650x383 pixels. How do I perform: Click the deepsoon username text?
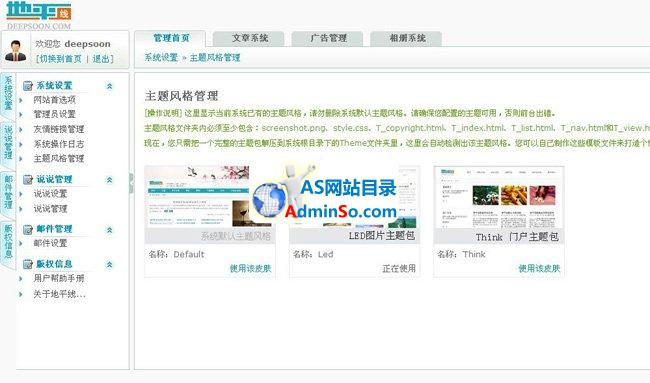click(x=87, y=44)
